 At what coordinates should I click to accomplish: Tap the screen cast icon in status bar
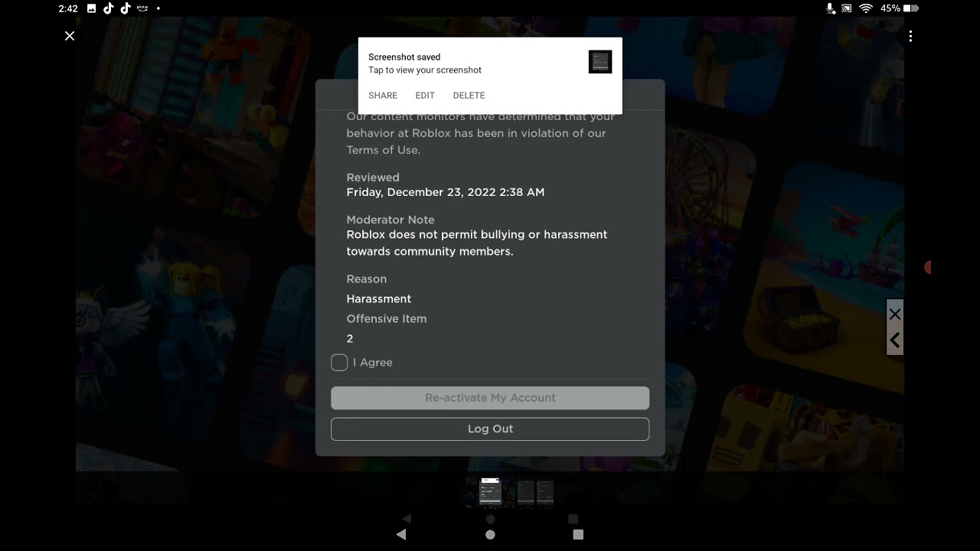point(847,8)
